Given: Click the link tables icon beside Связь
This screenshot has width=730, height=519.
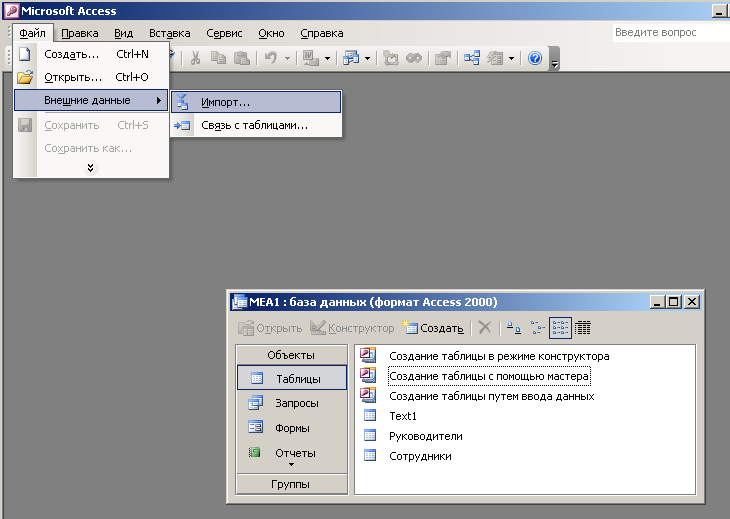Looking at the screenshot, I should 182,125.
